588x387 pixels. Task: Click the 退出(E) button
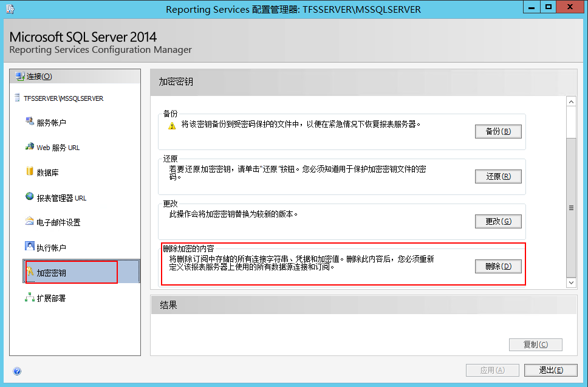pos(551,370)
